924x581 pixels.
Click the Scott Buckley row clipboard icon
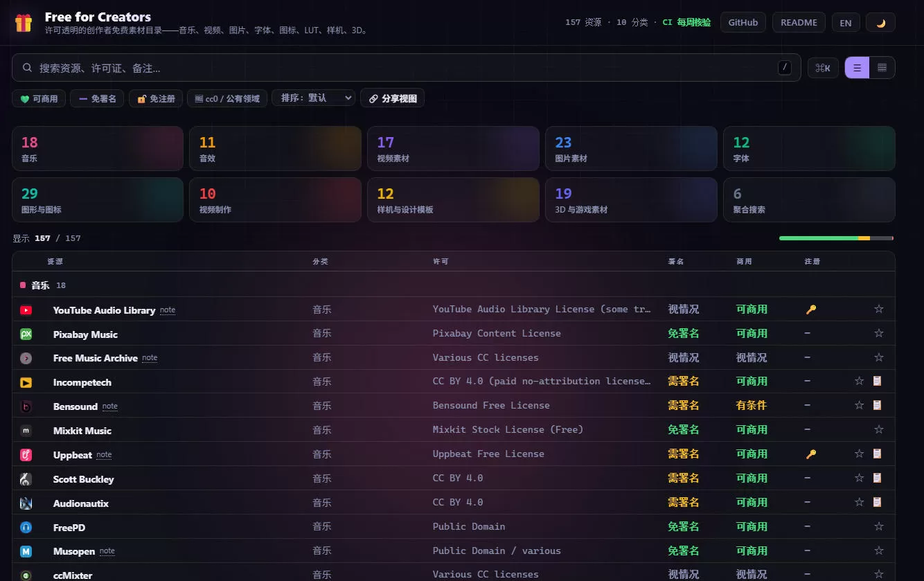(877, 478)
